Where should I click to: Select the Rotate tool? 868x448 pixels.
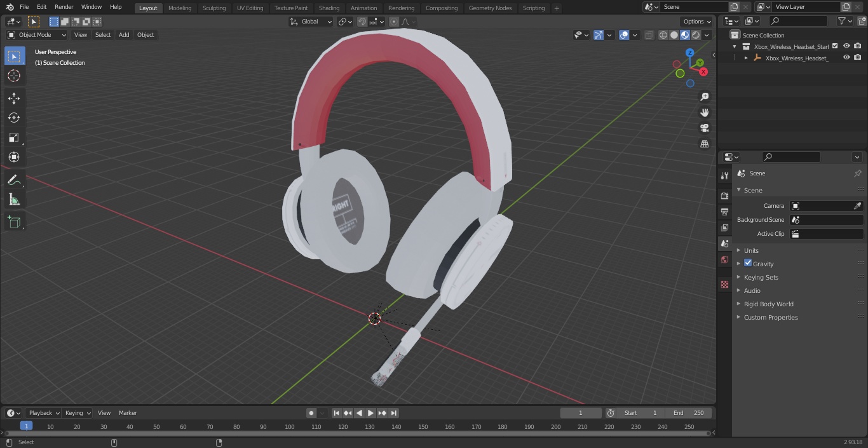tap(14, 118)
